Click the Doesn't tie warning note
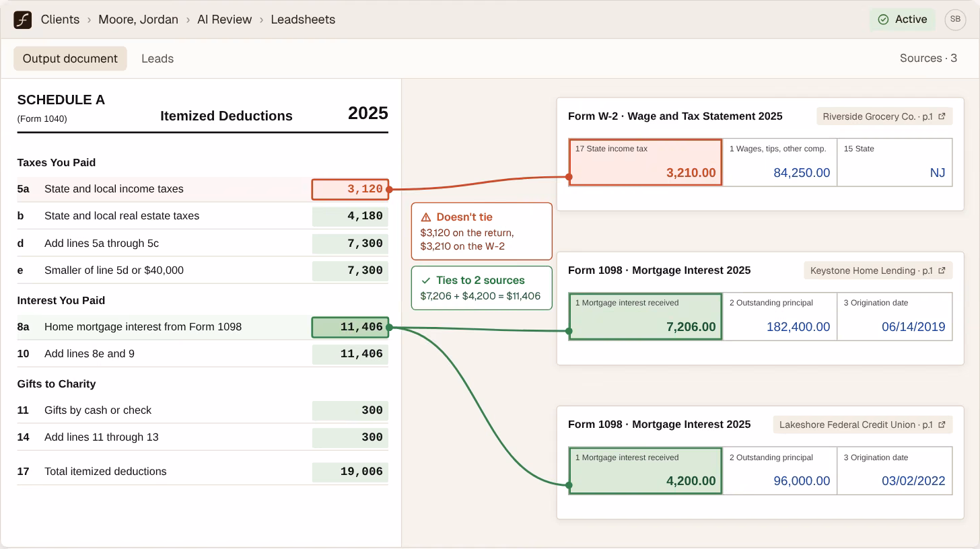The image size is (980, 549). coord(482,231)
